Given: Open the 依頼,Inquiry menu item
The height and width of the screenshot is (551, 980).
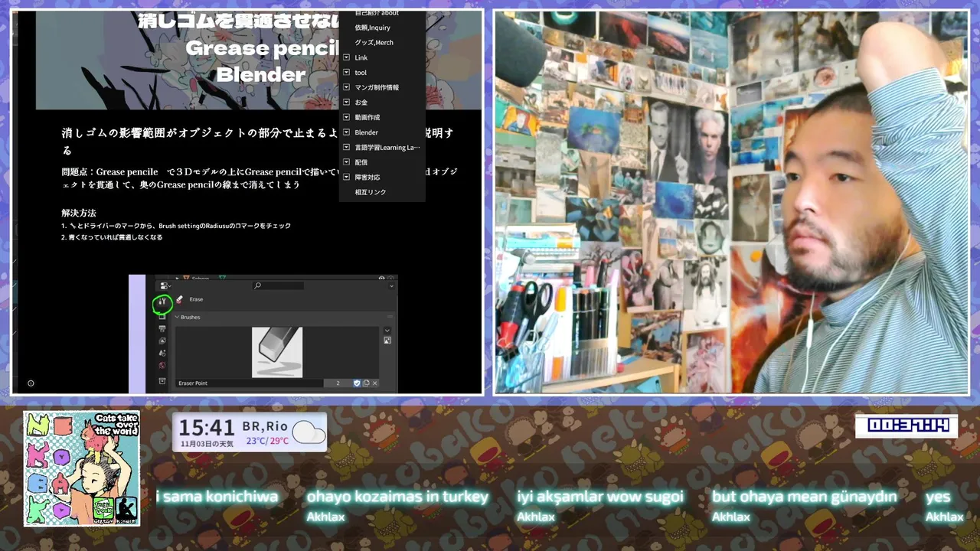Looking at the screenshot, I should (372, 28).
